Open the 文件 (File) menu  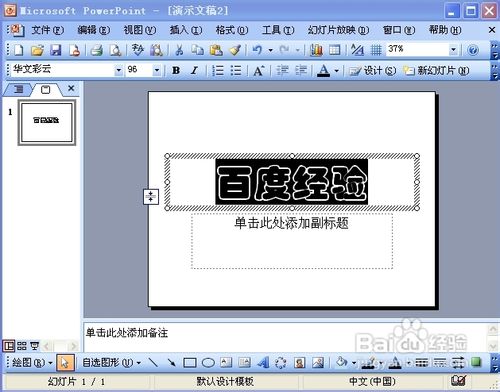[47, 30]
